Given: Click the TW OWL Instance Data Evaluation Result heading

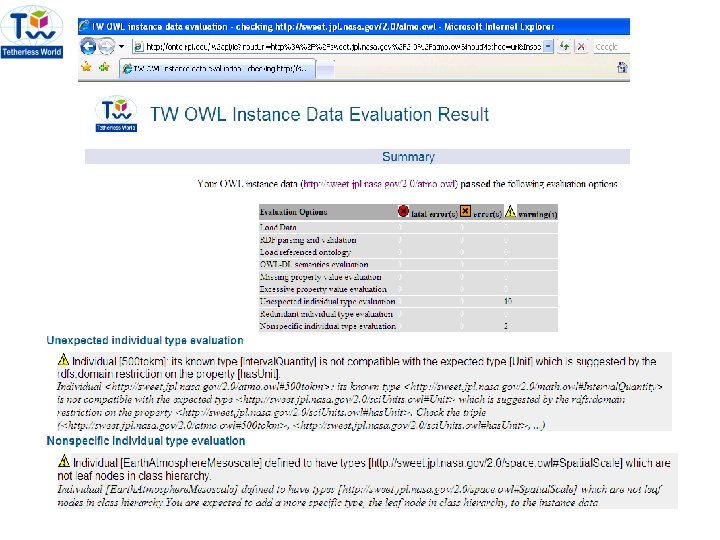Looking at the screenshot, I should tap(320, 114).
